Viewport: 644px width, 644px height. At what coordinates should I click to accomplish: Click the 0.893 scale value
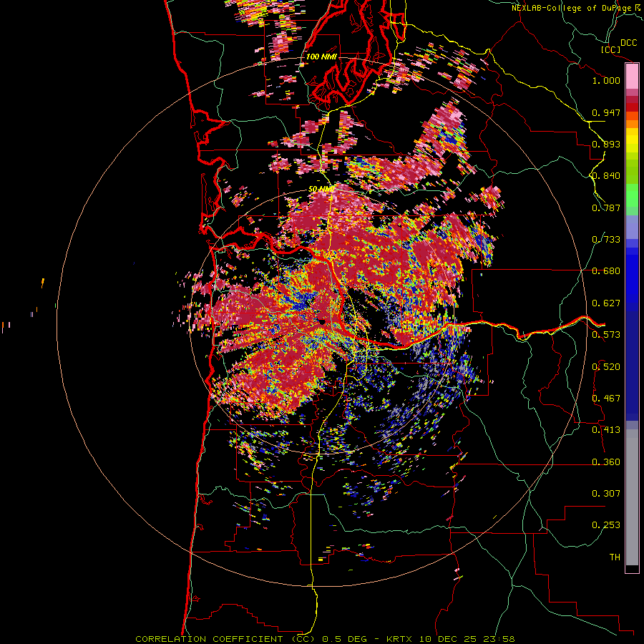pyautogui.click(x=606, y=144)
